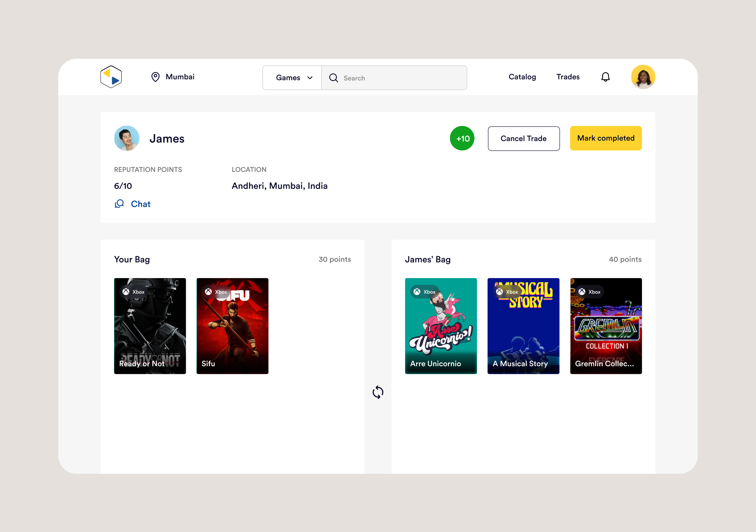Select the Sifu game card

coord(232,326)
